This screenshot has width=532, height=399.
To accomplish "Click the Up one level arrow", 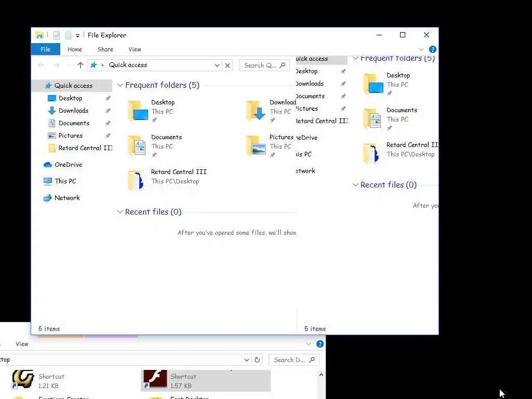I will 81,65.
